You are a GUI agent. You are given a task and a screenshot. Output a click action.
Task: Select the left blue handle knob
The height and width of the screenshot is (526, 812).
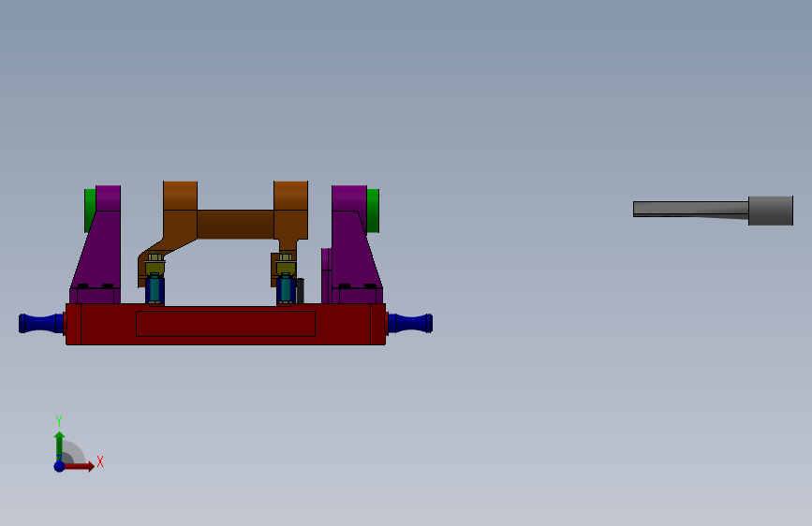pyautogui.click(x=41, y=323)
